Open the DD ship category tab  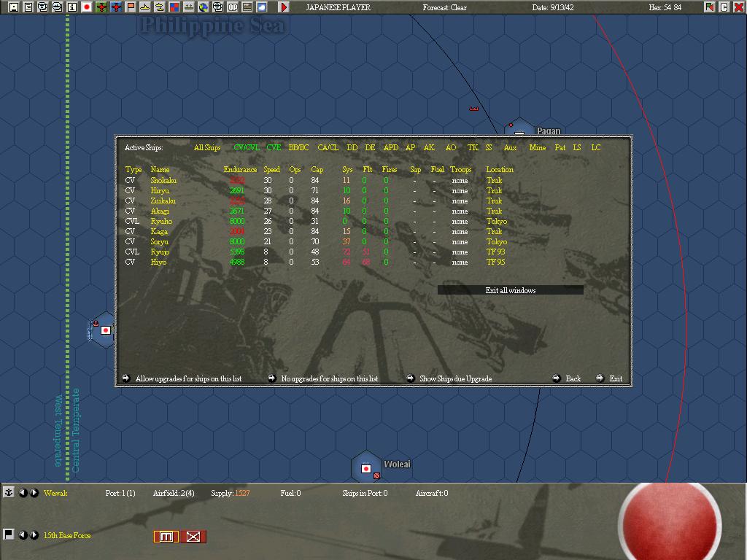352,147
